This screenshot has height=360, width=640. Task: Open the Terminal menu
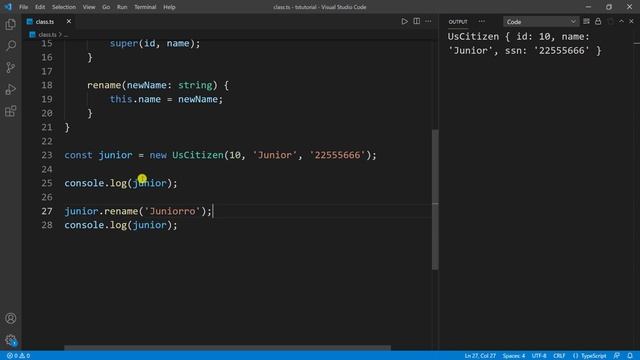pos(145,7)
